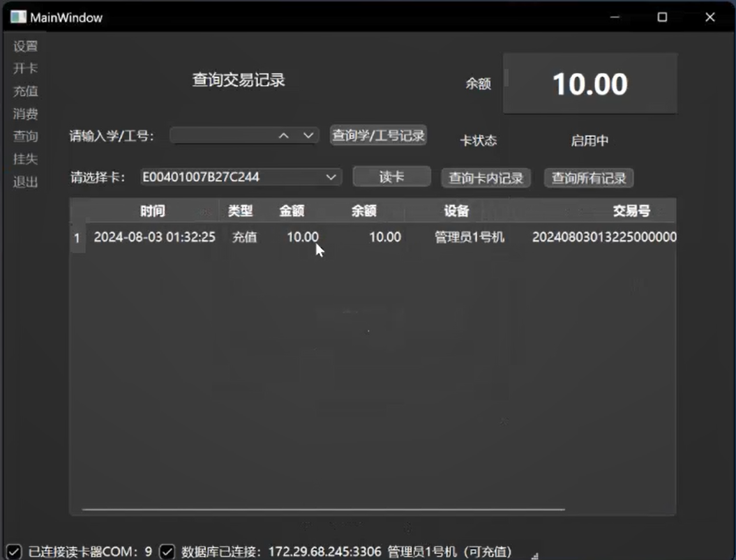Sort by the 时间 column header

[x=152, y=211]
